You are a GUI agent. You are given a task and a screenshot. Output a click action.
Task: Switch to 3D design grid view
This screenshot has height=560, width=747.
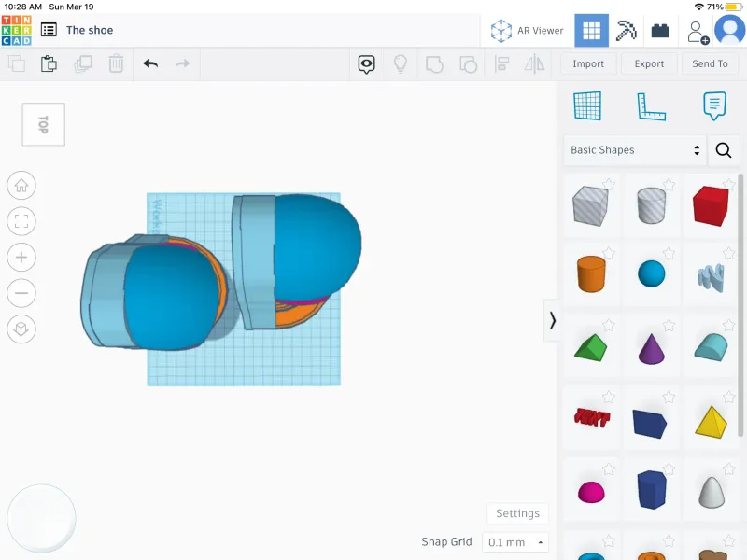tap(591, 31)
